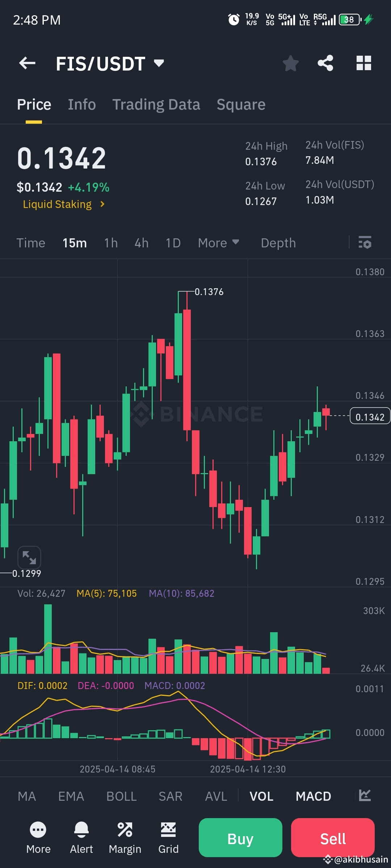Open the FIS/USDT pair selector dropdown
Screen dimensions: 391x868
click(158, 63)
